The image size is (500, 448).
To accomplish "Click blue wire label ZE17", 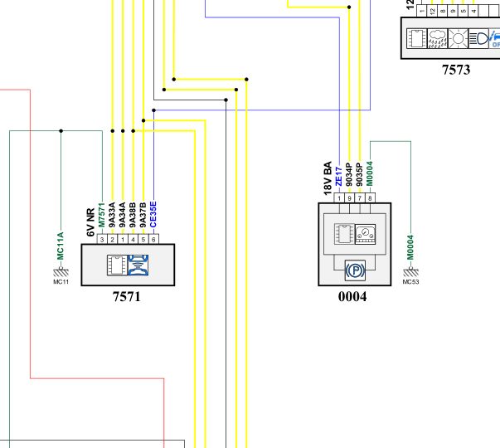I will tap(338, 176).
